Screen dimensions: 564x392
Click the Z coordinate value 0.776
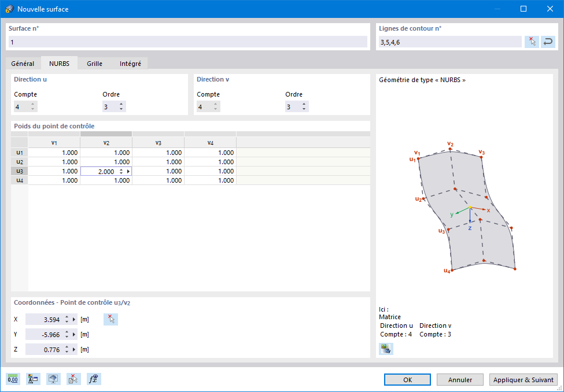(52, 350)
